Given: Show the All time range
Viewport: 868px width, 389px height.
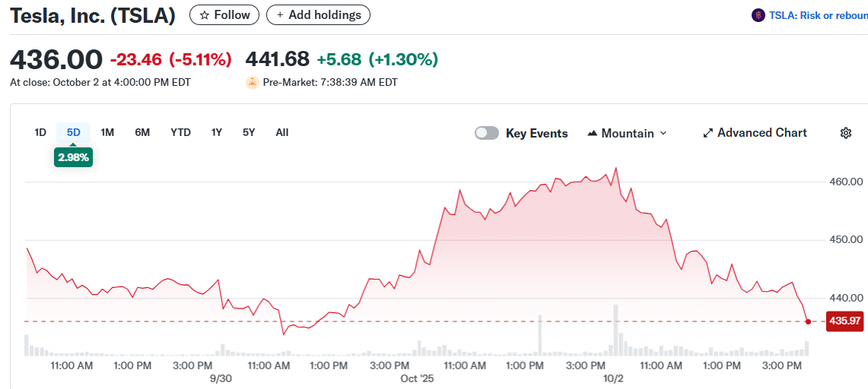Looking at the screenshot, I should click(282, 132).
